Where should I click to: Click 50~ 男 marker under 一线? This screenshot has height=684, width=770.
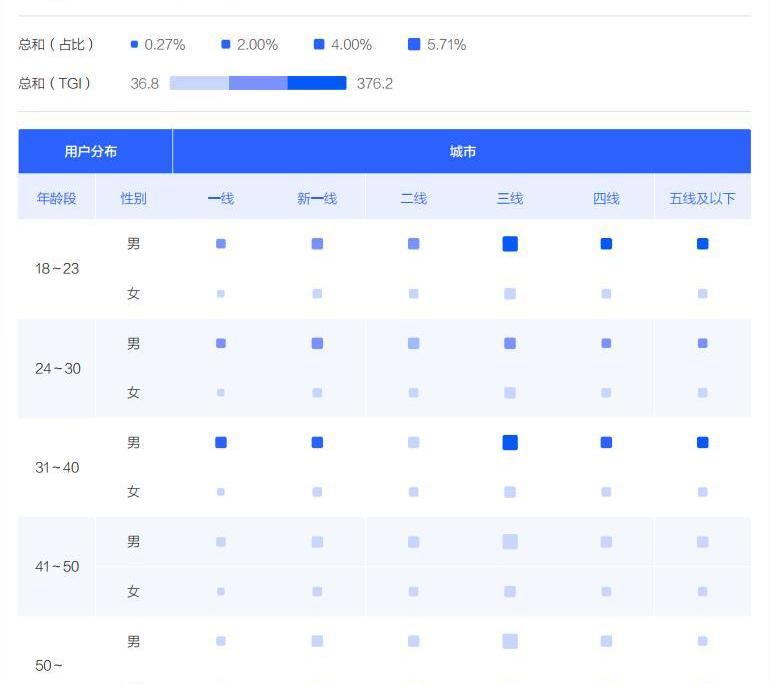click(x=221, y=641)
